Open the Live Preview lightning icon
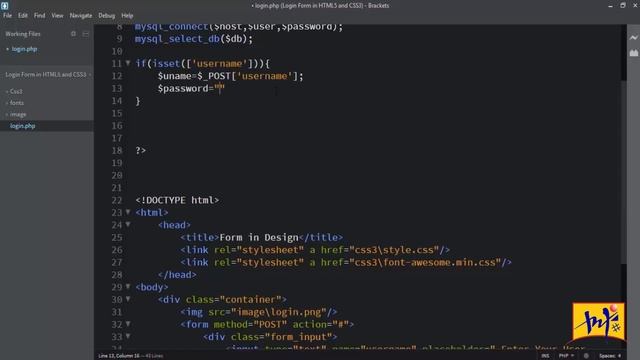Screen dimensions: 640x360 (x=633, y=38)
